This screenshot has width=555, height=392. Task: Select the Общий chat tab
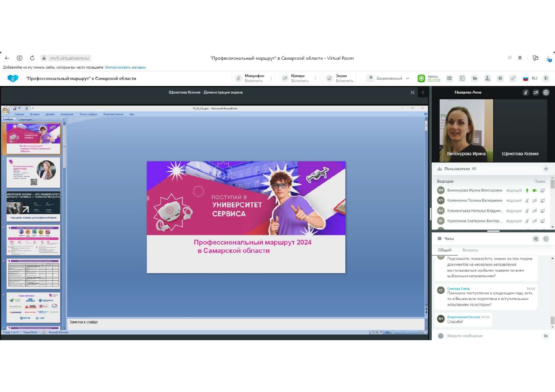click(444, 250)
